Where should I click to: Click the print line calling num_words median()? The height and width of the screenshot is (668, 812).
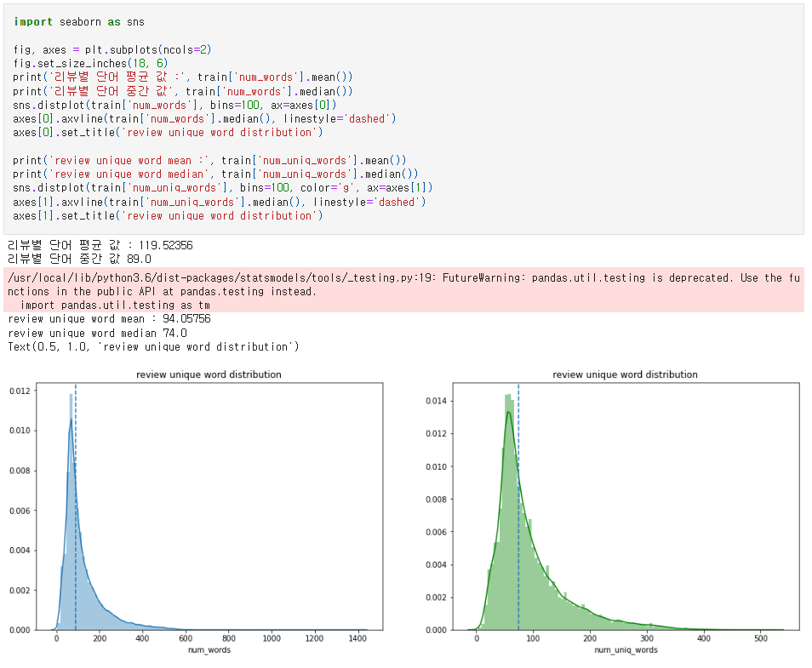[x=183, y=92]
